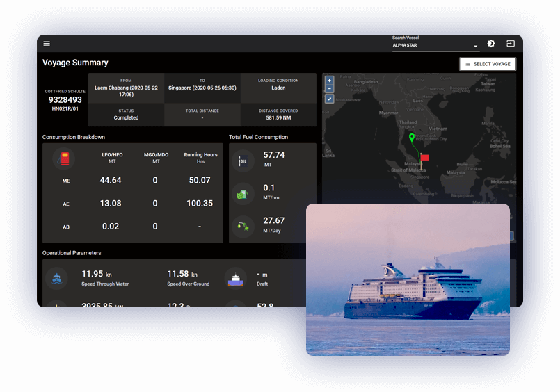Click the Voyage Summary heading
Image resolution: width=560 pixels, height=392 pixels.
75,63
